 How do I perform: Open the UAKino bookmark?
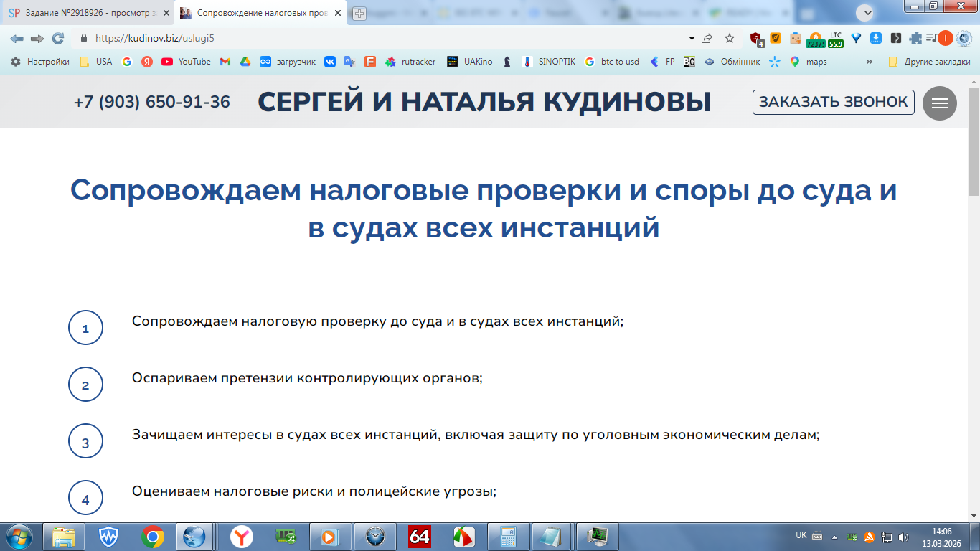469,62
